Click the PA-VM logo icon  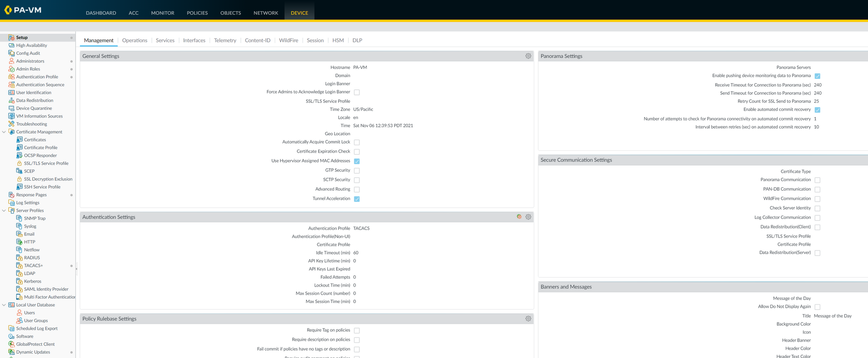point(8,10)
